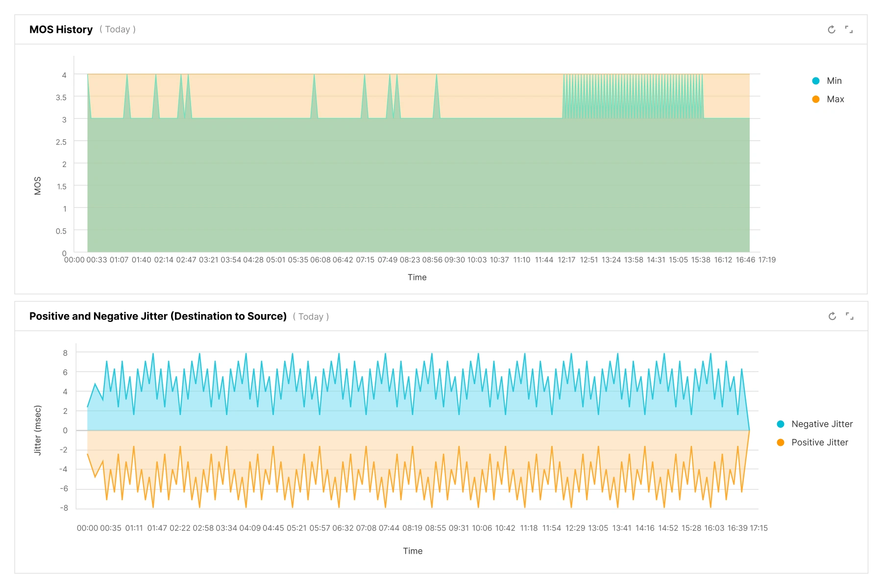Refresh the Positive and Negative Jitter chart
The image size is (882, 588).
(832, 316)
